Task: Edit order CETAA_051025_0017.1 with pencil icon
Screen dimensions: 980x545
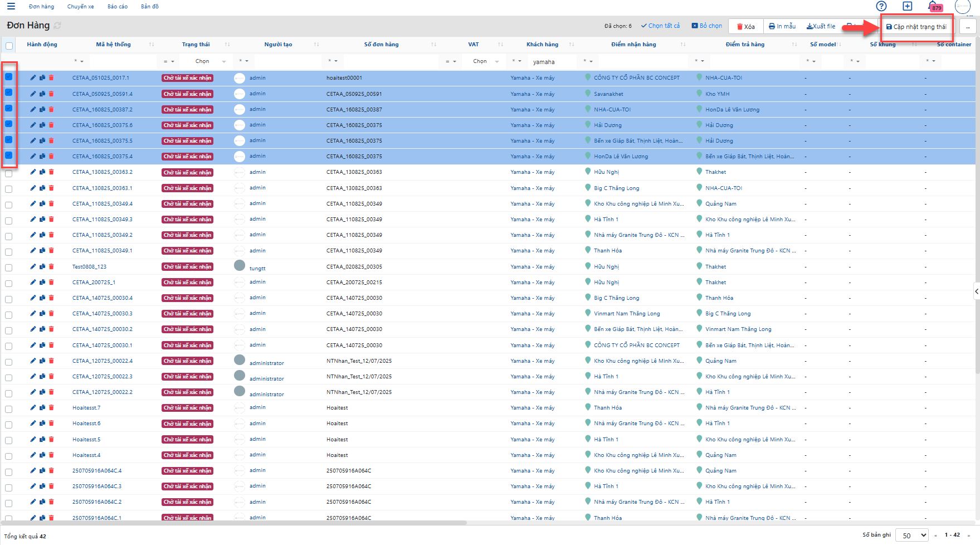Action: 33,78
